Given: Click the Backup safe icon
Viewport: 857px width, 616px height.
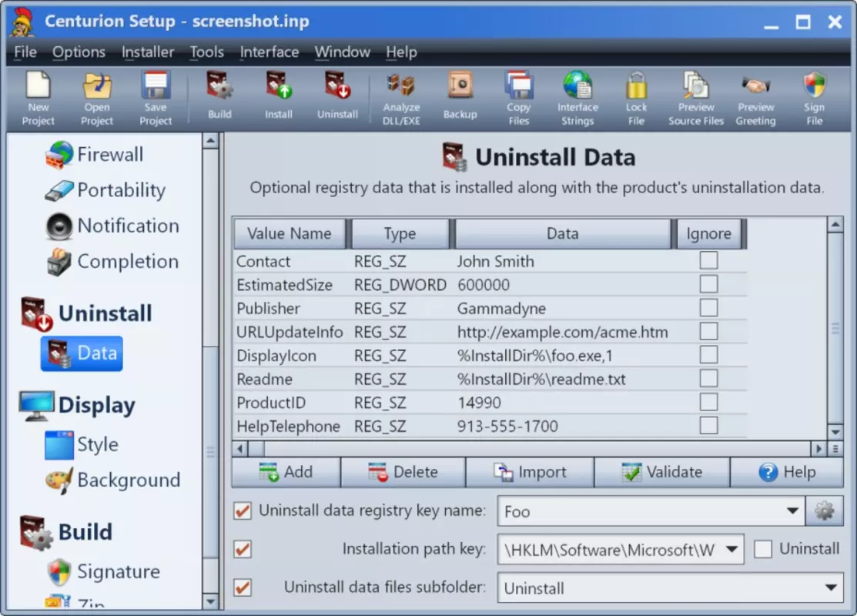Looking at the screenshot, I should point(460,95).
